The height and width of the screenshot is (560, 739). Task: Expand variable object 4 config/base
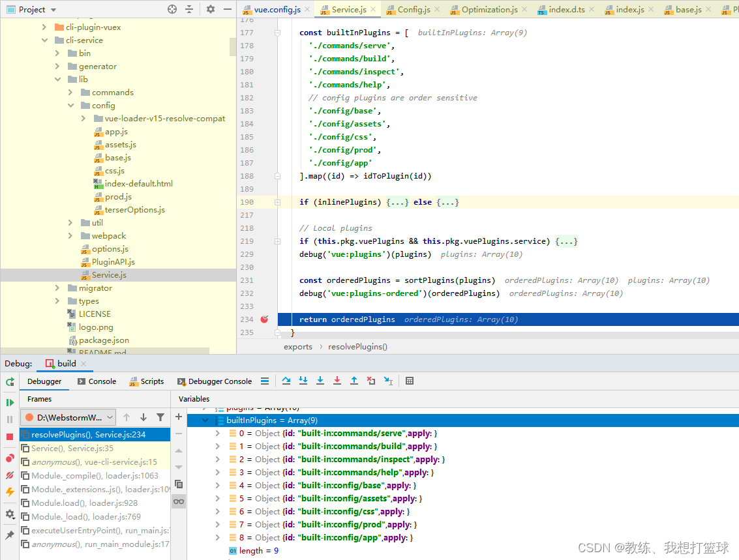[217, 485]
